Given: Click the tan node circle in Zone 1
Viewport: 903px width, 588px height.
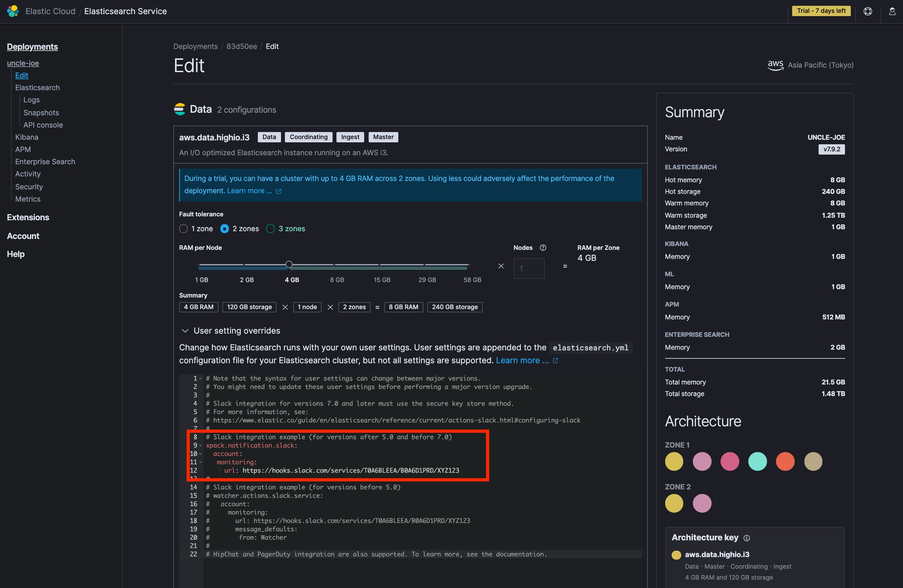Looking at the screenshot, I should click(813, 461).
